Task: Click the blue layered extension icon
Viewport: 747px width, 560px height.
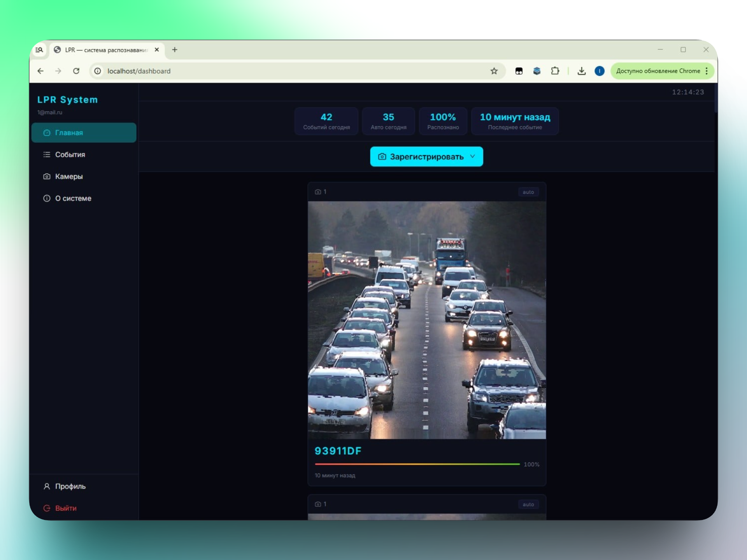Action: click(x=537, y=71)
